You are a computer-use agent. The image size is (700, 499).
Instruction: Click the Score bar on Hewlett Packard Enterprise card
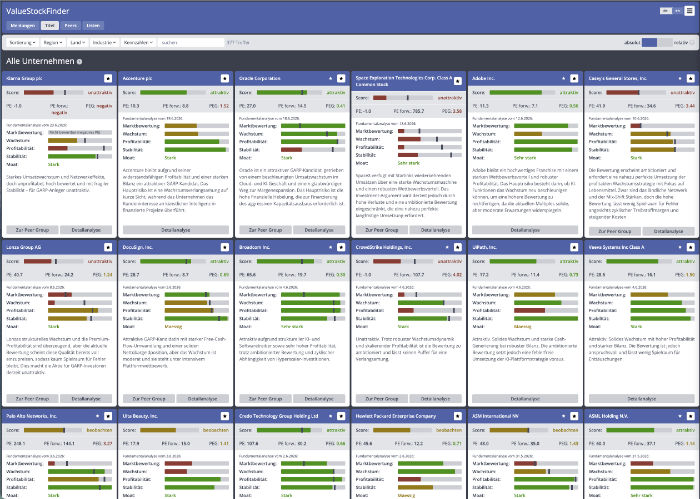pyautogui.click(x=406, y=430)
